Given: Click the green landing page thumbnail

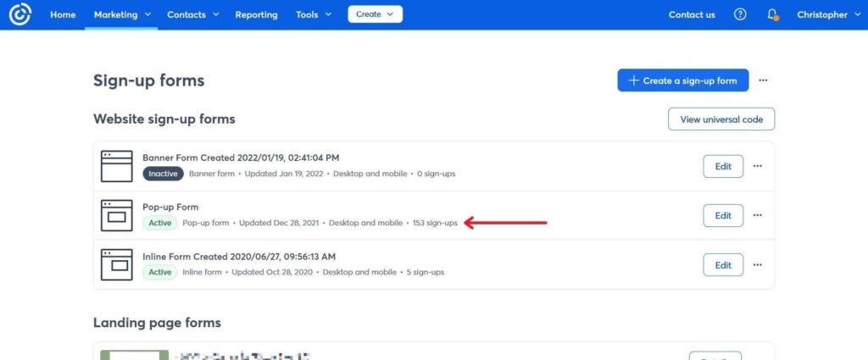Looking at the screenshot, I should pyautogui.click(x=135, y=354).
